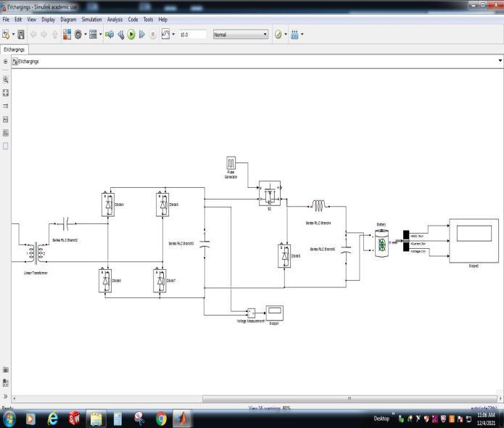504x428 pixels.
Task: Click the Annotation palette icon
Action: tap(6, 119)
